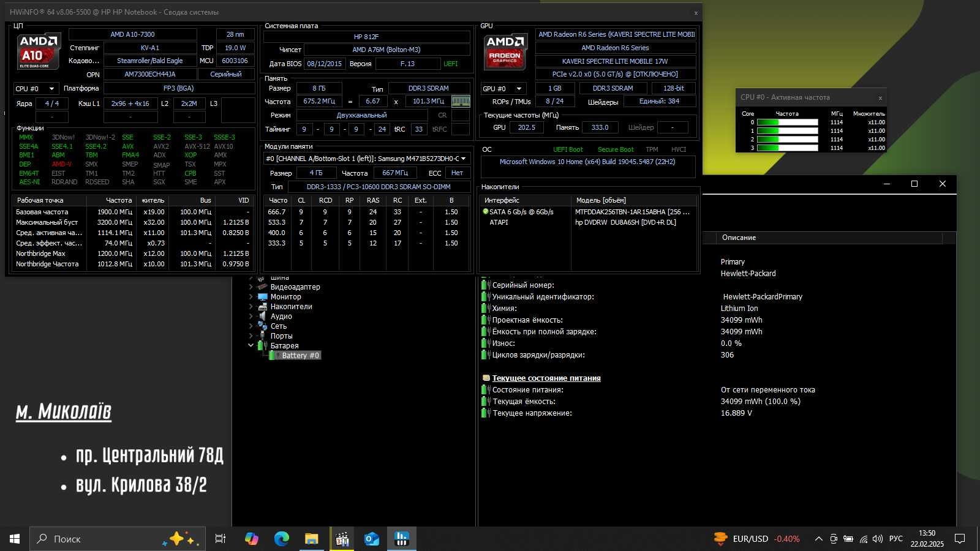Open the CPU #0 selector dropdown
This screenshot has width=980, height=551.
(x=36, y=89)
